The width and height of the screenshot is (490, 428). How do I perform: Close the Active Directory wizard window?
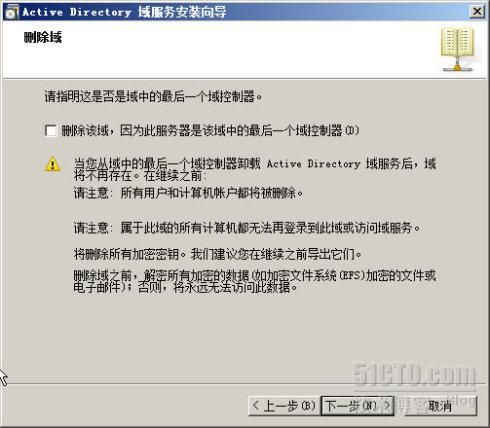point(477,11)
